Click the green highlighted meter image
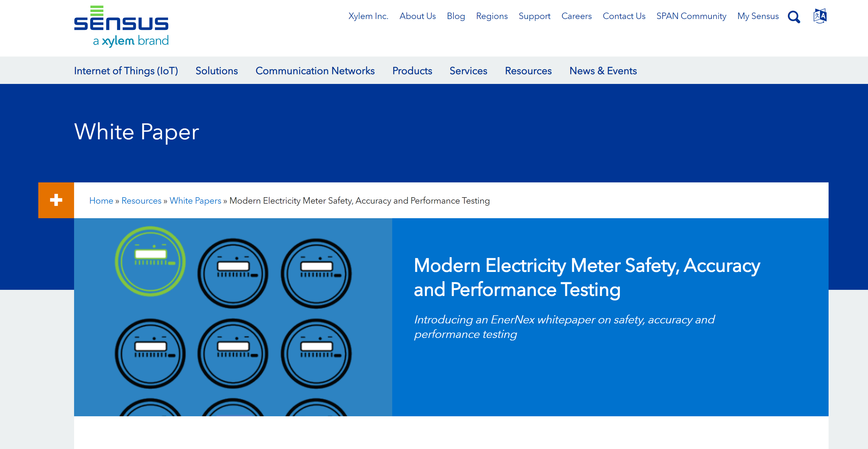The height and width of the screenshot is (449, 868). click(150, 261)
